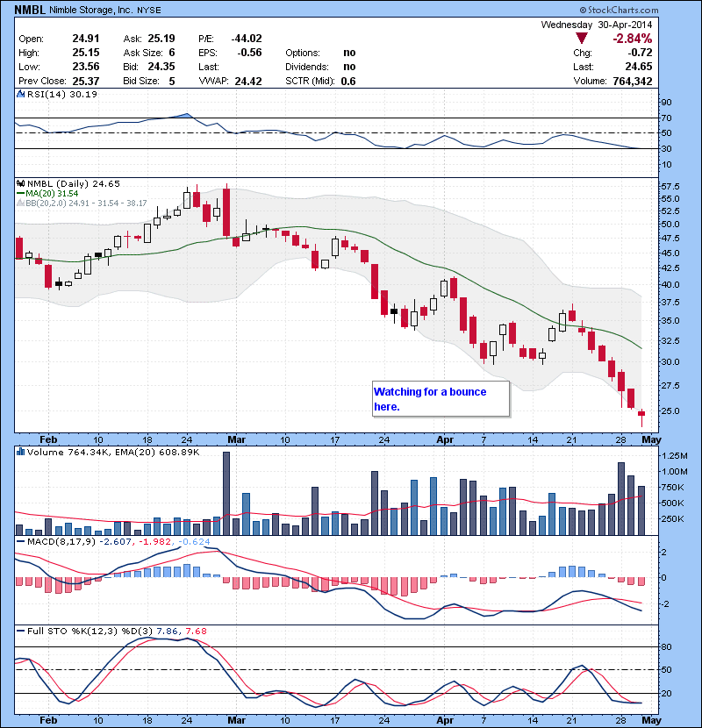Click the tallest volume bar just before Mar
This screenshot has width=702, height=728.
[226, 494]
